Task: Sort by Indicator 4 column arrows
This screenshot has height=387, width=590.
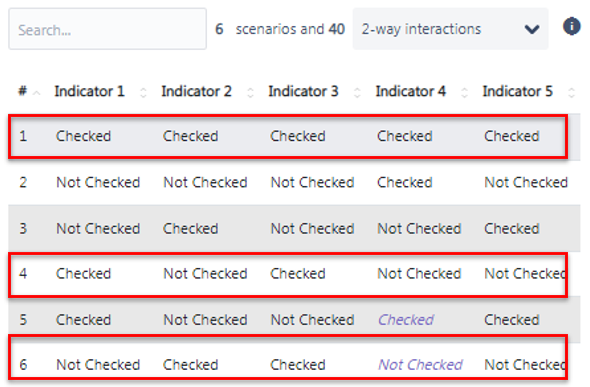Action: (x=464, y=92)
